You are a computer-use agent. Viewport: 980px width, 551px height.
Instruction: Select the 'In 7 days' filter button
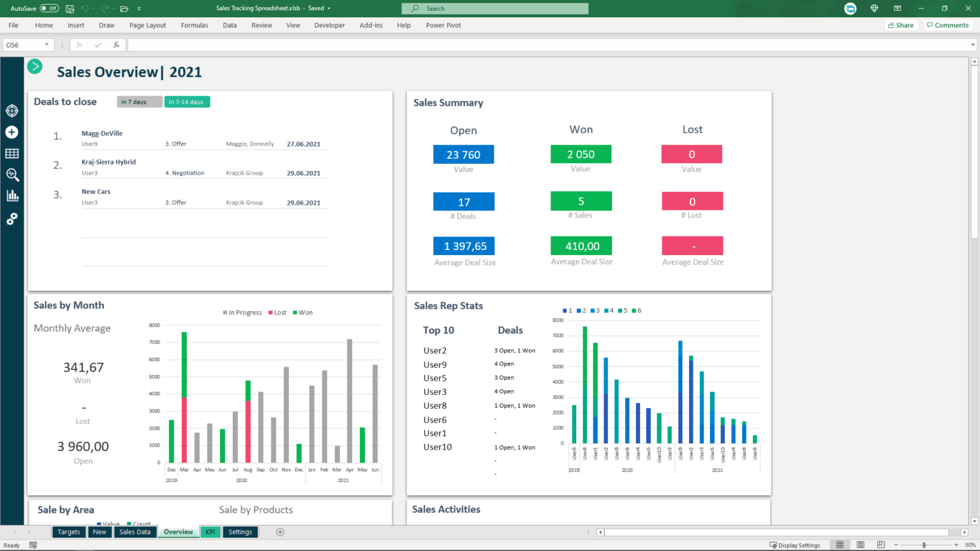click(139, 101)
